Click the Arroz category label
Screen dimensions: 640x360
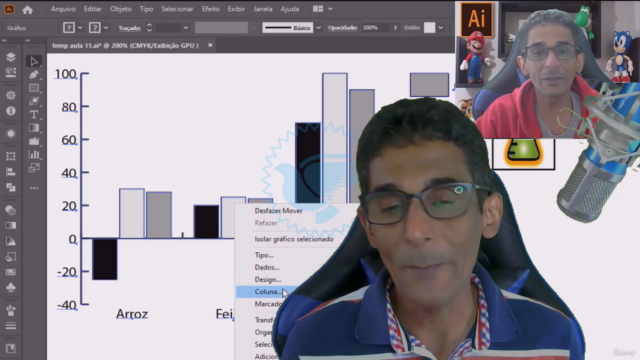tap(132, 314)
